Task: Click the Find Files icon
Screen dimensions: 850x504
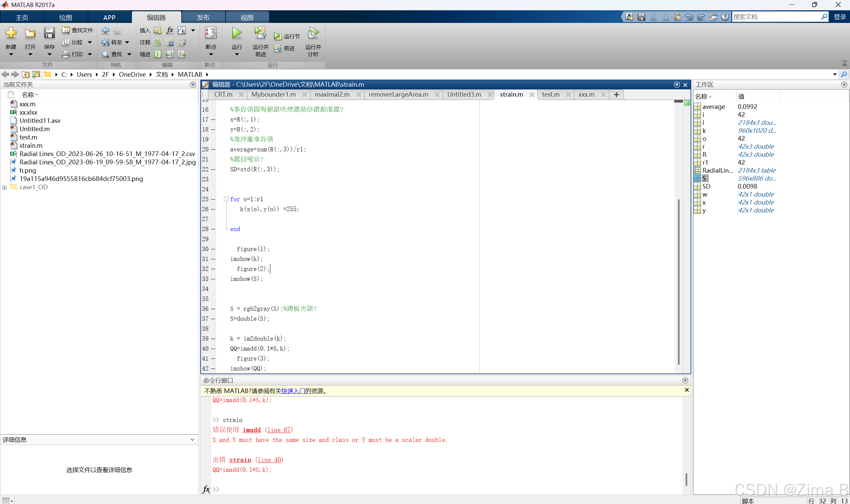Action: click(65, 30)
